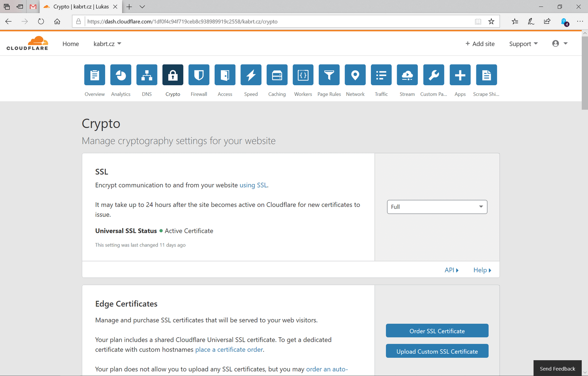Open a new browser tab
Screen dimensions: 588x376
click(x=129, y=7)
